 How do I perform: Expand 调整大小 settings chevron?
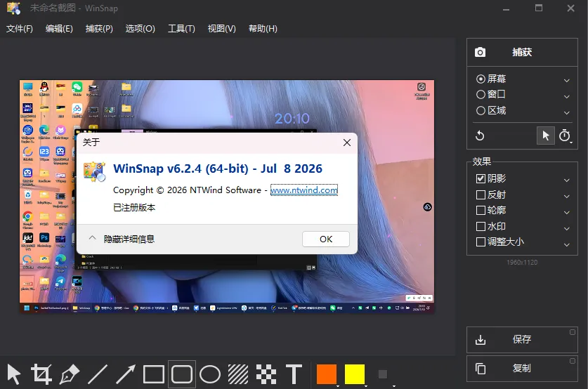pos(567,245)
